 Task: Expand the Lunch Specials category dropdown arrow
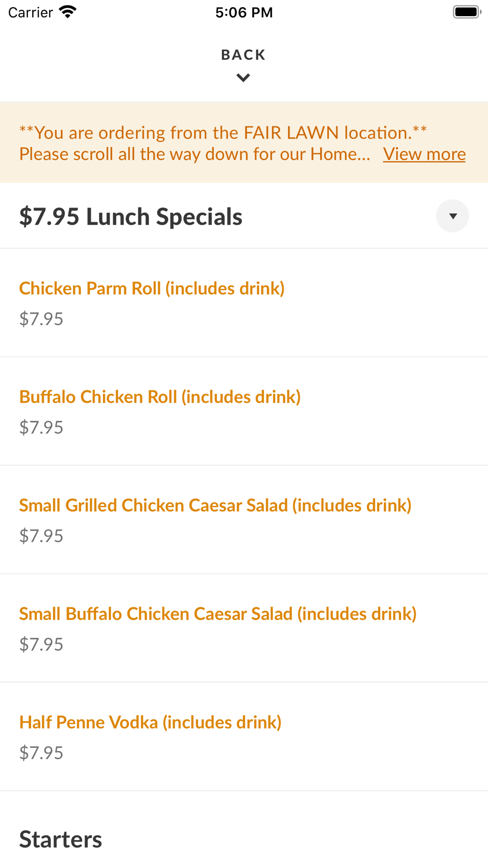coord(452,216)
